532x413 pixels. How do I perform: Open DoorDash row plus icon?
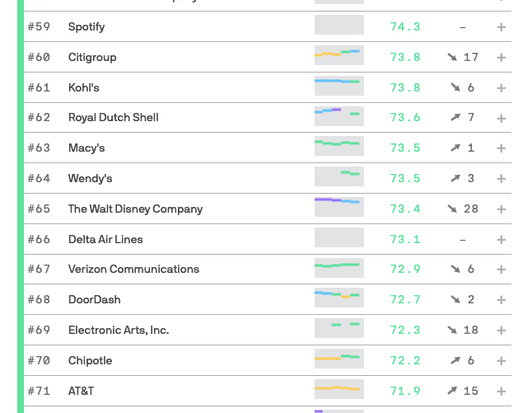pos(501,300)
